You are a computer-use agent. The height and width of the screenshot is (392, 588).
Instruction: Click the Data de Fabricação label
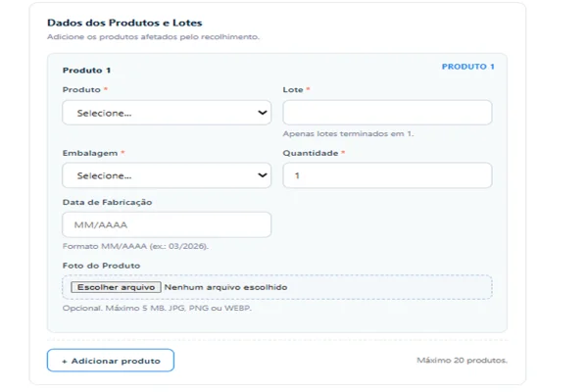click(x=107, y=202)
